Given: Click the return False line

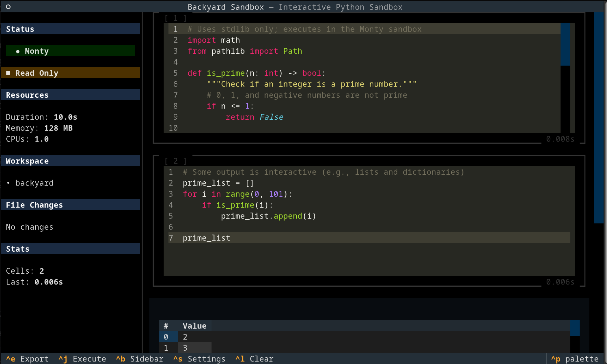Looking at the screenshot, I should click(254, 117).
